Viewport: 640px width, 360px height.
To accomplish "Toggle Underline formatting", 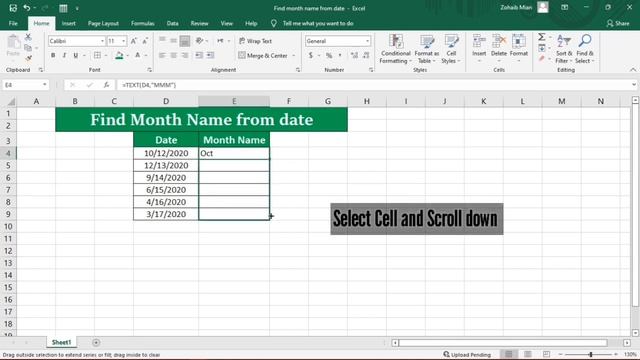I will point(76,56).
